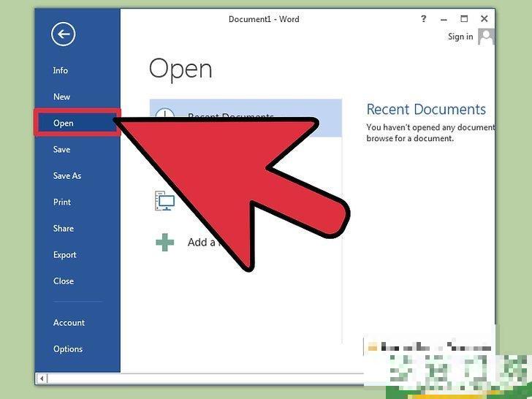Click the user avatar beside Sign in
This screenshot has height=399, width=532.
[x=487, y=37]
